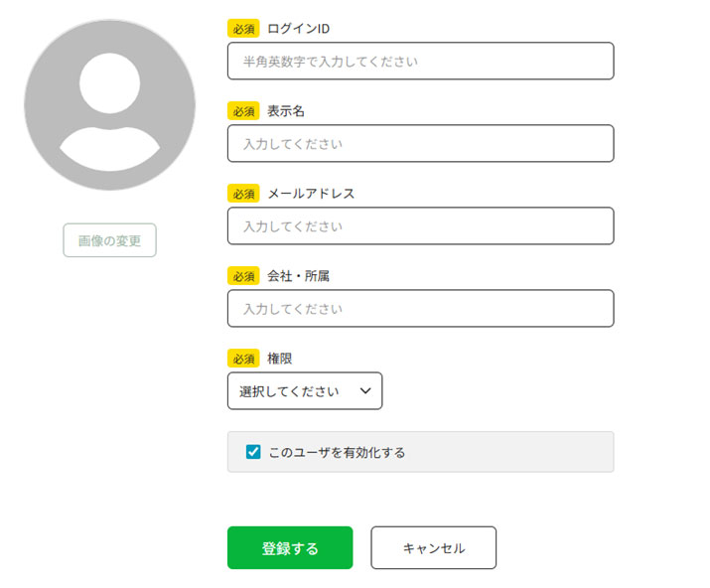Click into the 表示名 text field
The height and width of the screenshot is (588, 710).
tap(420, 143)
